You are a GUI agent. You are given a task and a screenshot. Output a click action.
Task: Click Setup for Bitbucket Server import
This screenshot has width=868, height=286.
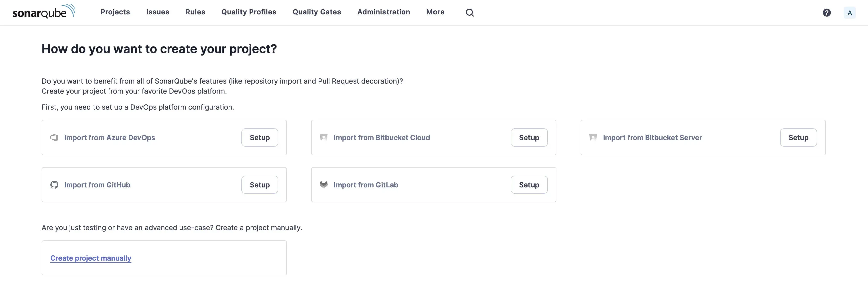tap(798, 138)
